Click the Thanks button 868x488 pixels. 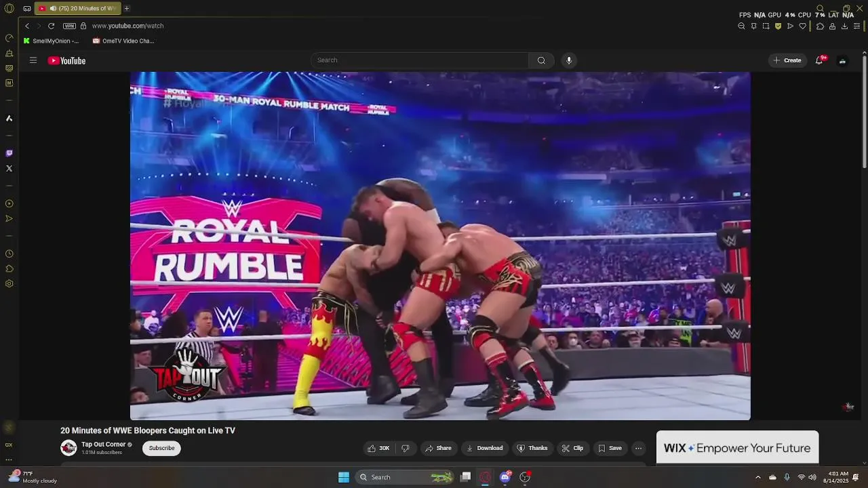coord(532,448)
